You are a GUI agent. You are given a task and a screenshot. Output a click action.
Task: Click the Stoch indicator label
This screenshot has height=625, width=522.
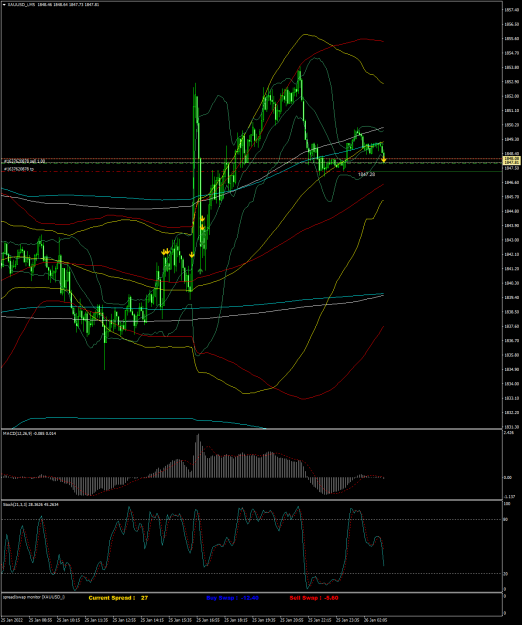coord(31,504)
